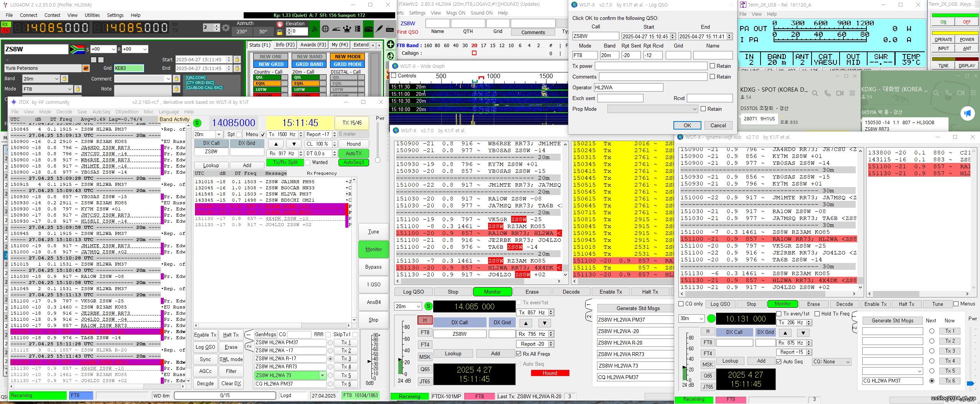980x404 pixels.
Task: Click the green radio CAT icon in Log4OM
Action: 368,29
